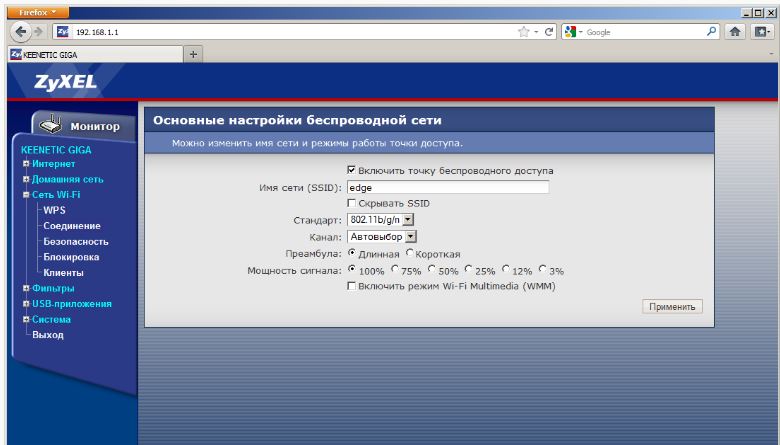Set signal power to 100%
This screenshot has width=780, height=445.
(x=352, y=269)
